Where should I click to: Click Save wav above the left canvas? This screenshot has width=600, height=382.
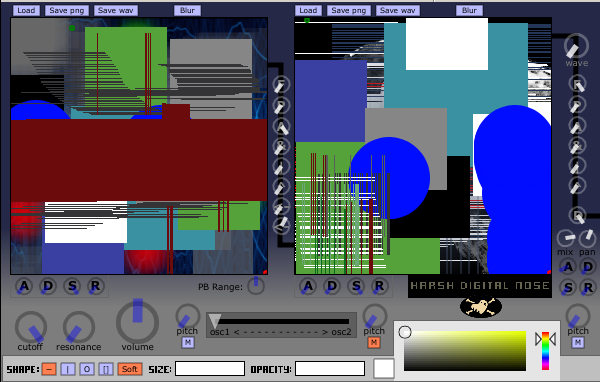point(116,10)
